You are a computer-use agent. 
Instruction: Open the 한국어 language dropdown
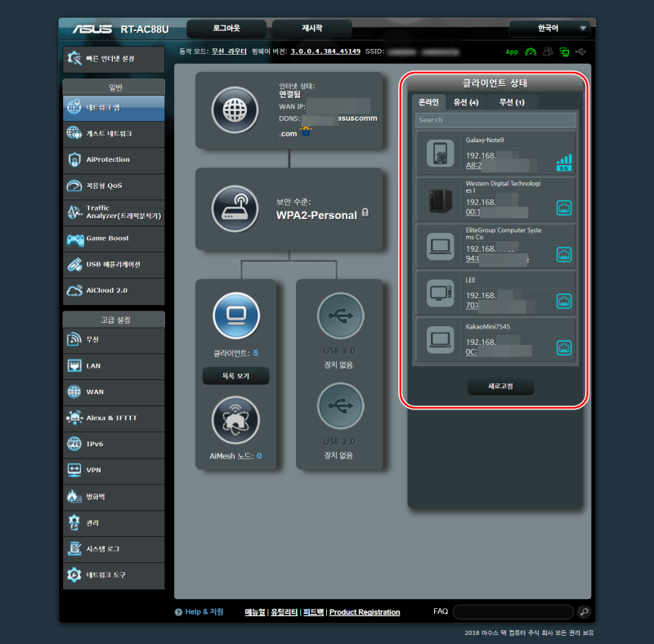pyautogui.click(x=549, y=29)
